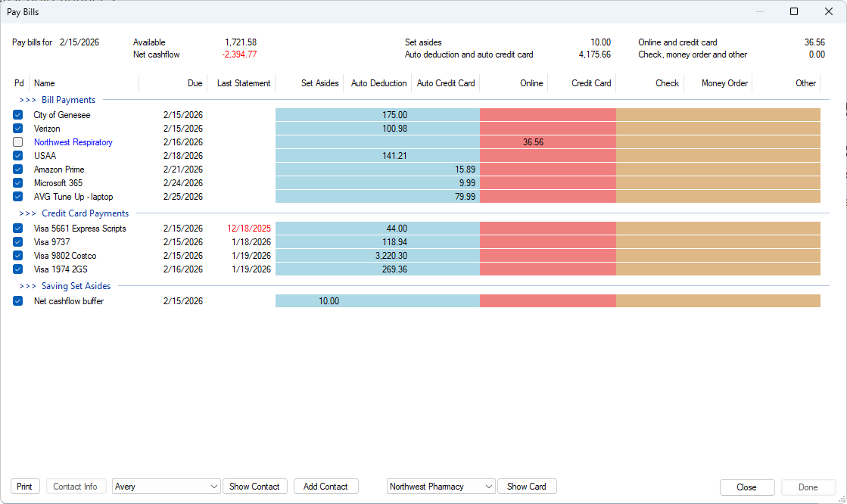Screen dimensions: 847x504
Task: Uncheck the Net cashflow buffer checkbox
Action: point(18,301)
